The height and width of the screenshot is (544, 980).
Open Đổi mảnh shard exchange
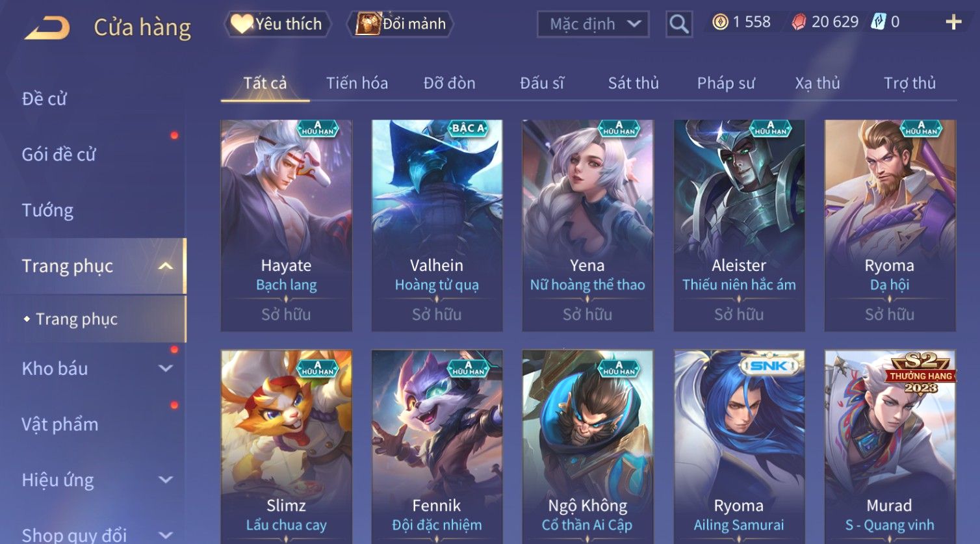[x=400, y=24]
